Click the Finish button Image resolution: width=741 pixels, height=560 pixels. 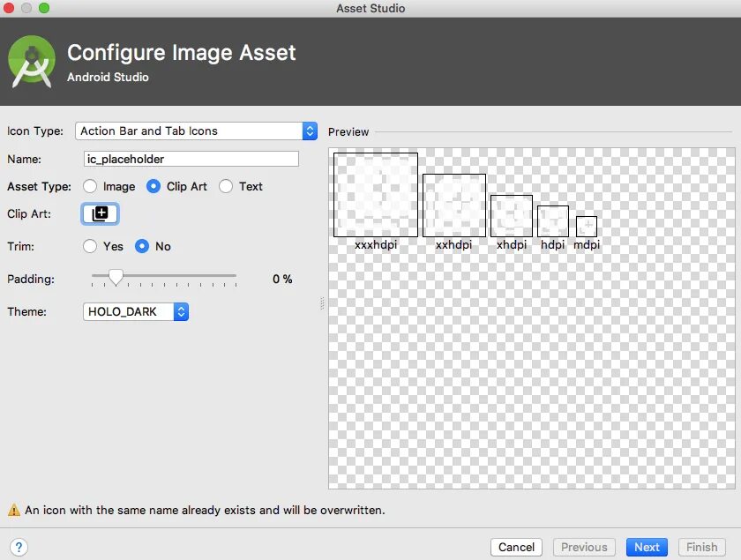pos(702,548)
